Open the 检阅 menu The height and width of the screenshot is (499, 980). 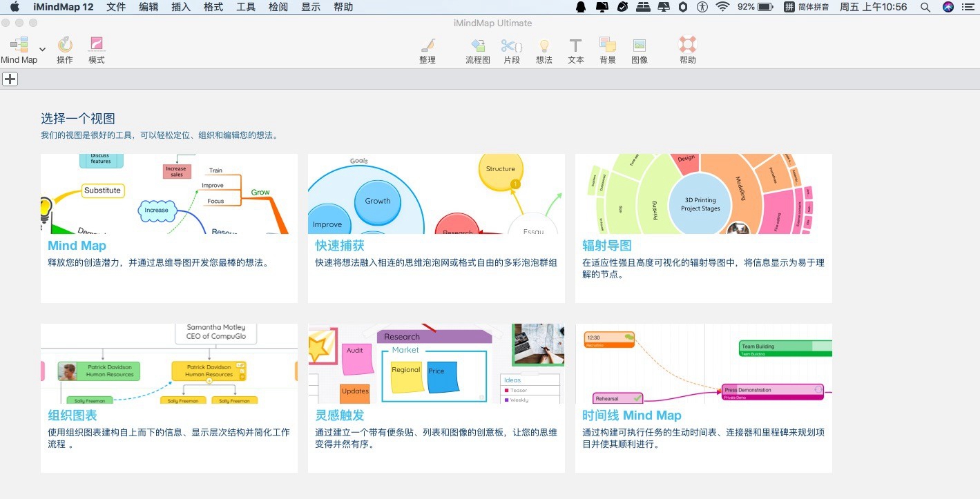(278, 7)
